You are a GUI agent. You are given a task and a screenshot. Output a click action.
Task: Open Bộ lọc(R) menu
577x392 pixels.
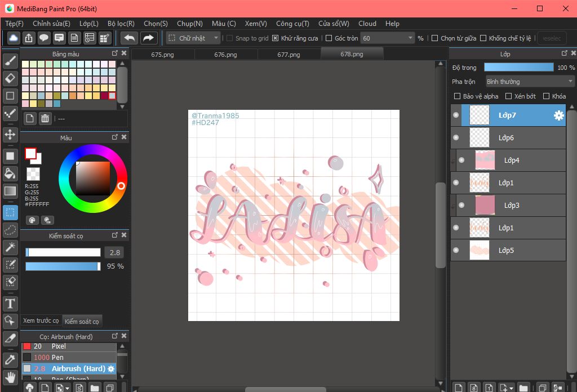121,24
